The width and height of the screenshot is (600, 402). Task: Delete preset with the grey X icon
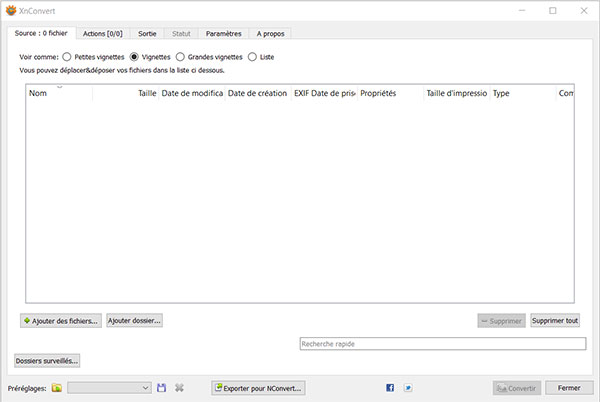click(x=179, y=388)
